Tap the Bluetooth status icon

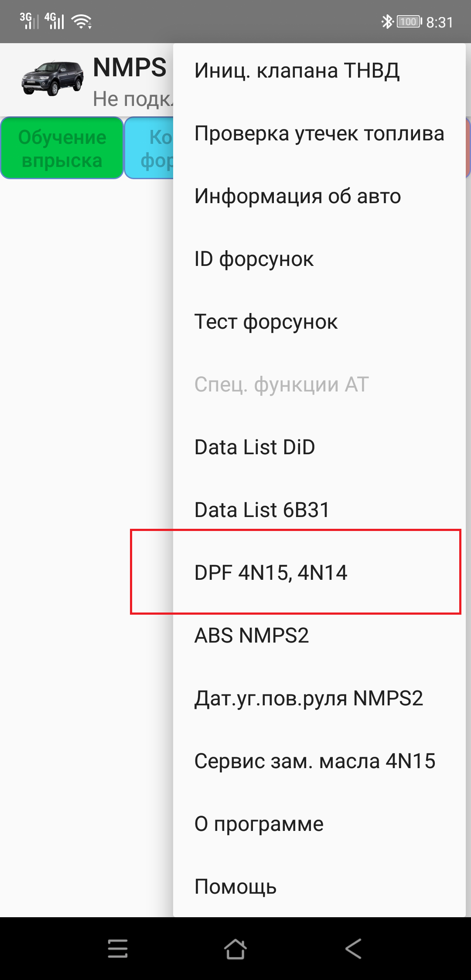coord(387,21)
